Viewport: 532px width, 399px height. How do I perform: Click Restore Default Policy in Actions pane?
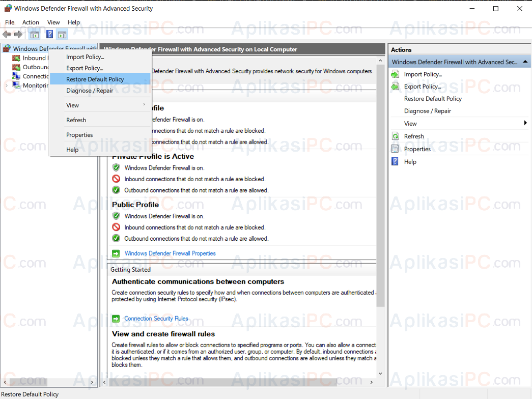click(433, 99)
